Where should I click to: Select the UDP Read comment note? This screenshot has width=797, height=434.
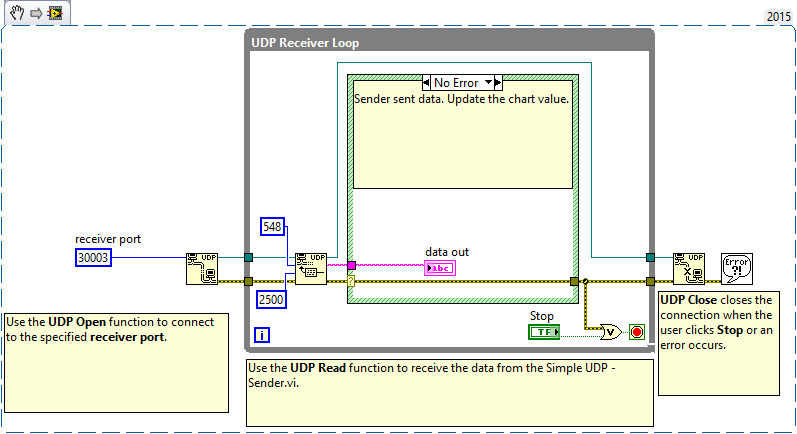(450, 393)
